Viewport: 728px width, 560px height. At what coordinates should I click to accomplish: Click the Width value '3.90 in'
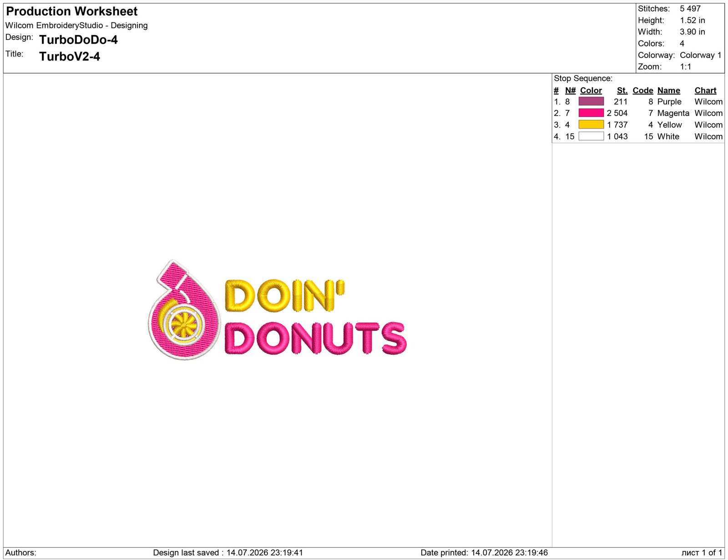(693, 32)
